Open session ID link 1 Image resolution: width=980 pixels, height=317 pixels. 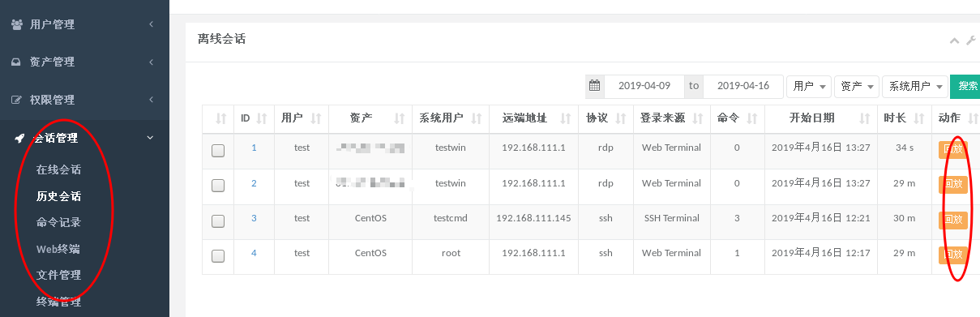point(254,148)
